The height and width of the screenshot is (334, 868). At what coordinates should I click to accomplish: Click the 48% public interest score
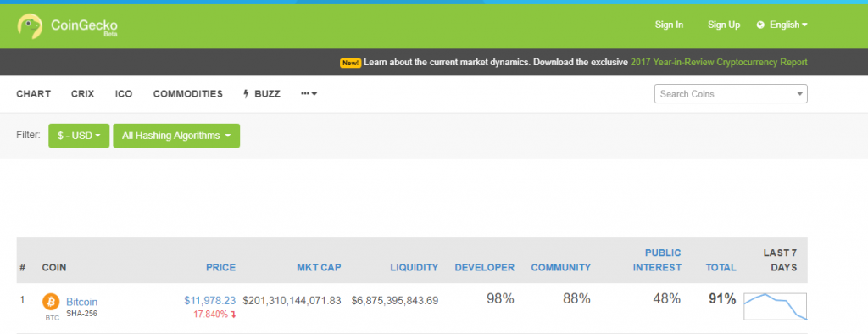666,299
